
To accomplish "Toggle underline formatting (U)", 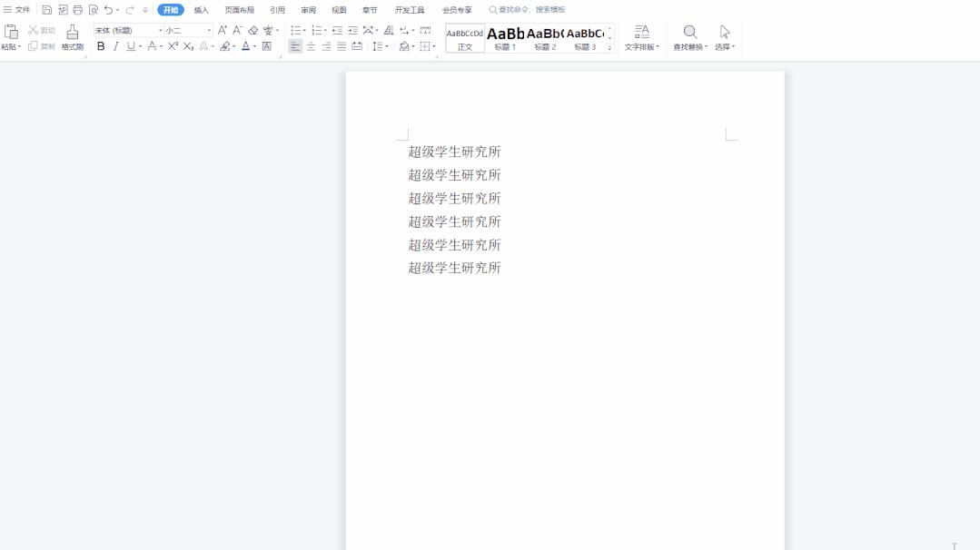I will point(131,46).
